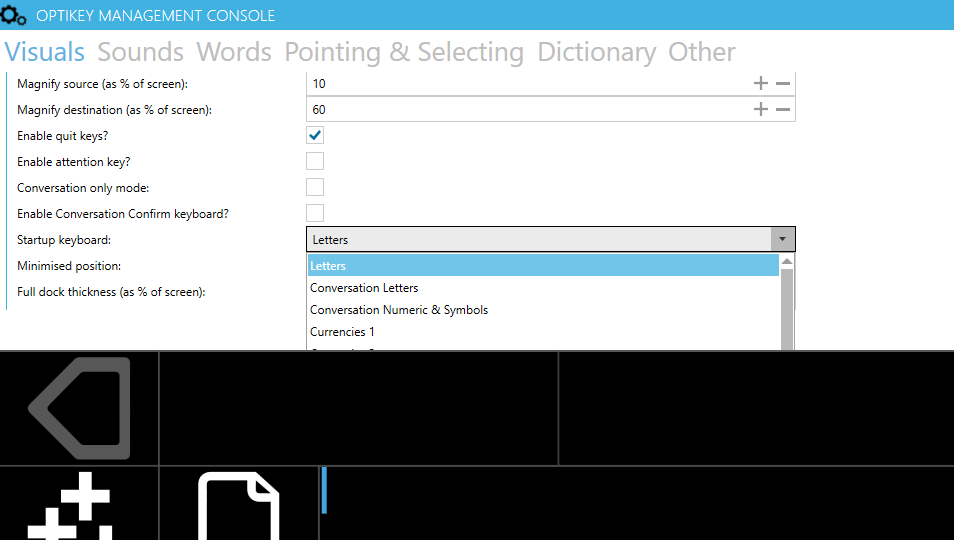
Task: Enable the attention key checkbox
Action: 315,161
